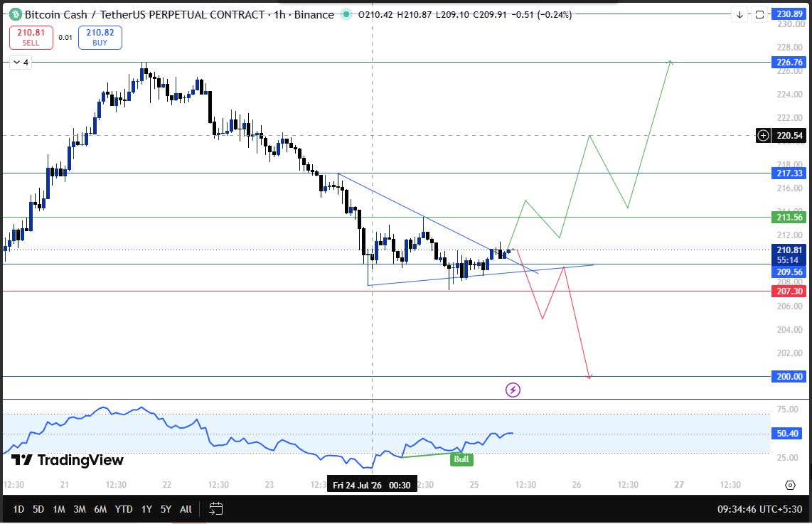812x524 pixels.
Task: Select the 5D time range
Action: point(38,510)
